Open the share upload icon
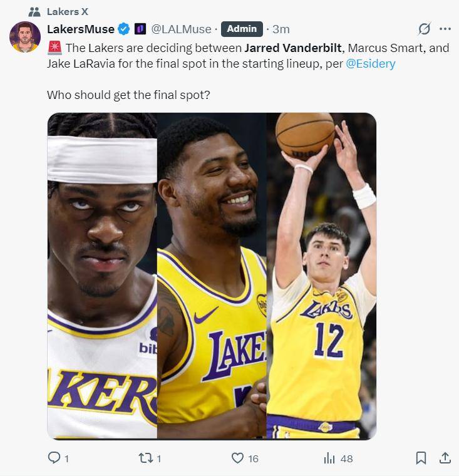The height and width of the screenshot is (476, 459). [445, 458]
